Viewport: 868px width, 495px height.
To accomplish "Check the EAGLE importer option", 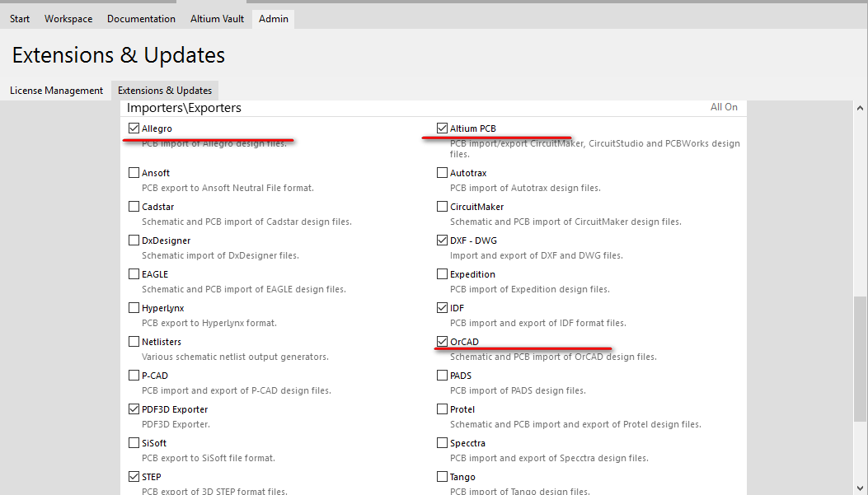I will (x=134, y=274).
